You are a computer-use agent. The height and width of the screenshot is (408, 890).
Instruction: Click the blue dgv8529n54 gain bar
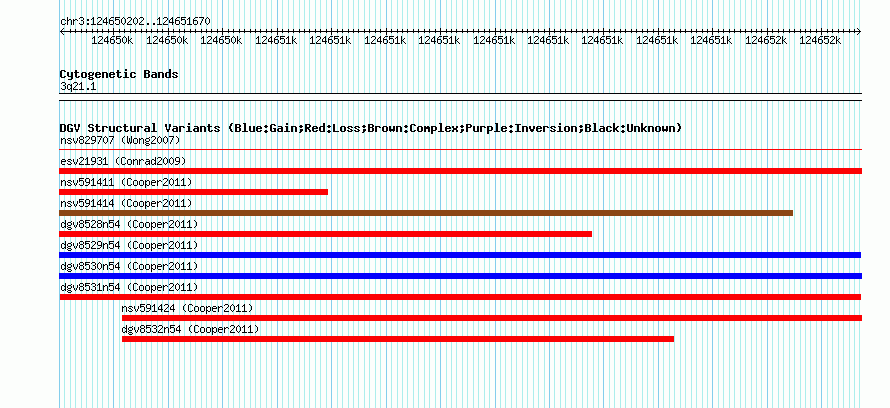[460, 255]
